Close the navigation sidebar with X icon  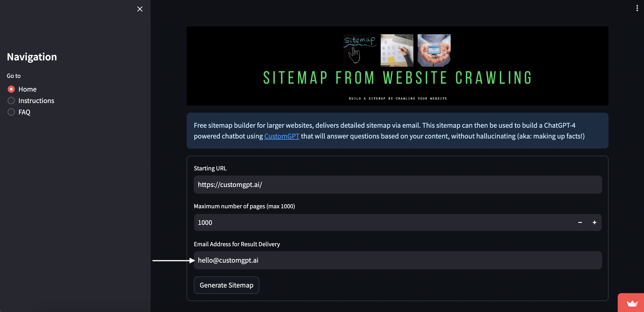[x=140, y=9]
